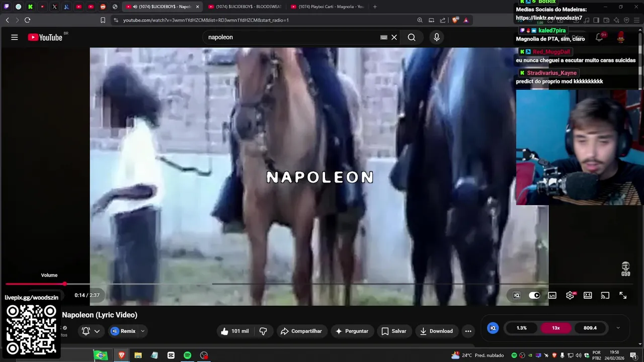
Task: Share this page from address bar
Action: pyautogui.click(x=443, y=20)
